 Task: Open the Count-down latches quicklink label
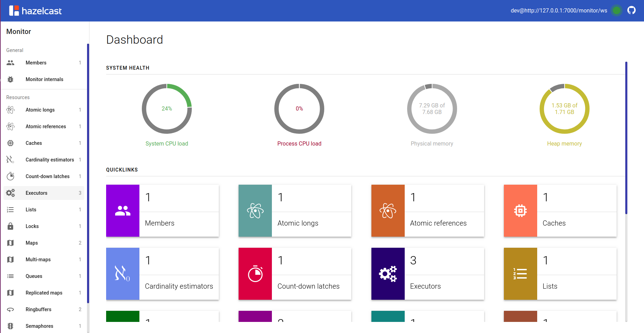click(308, 286)
